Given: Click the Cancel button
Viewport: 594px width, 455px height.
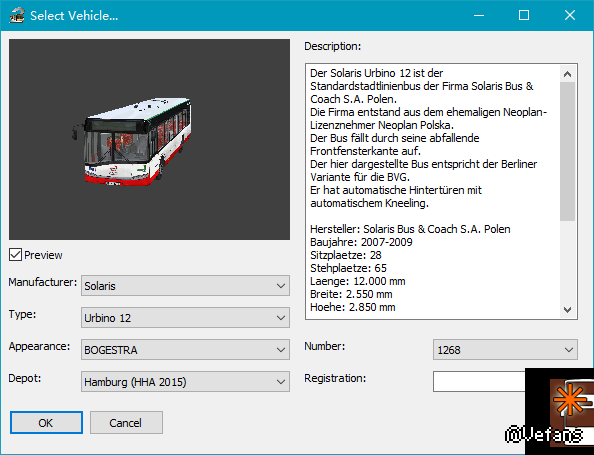Looking at the screenshot, I should tap(126, 422).
